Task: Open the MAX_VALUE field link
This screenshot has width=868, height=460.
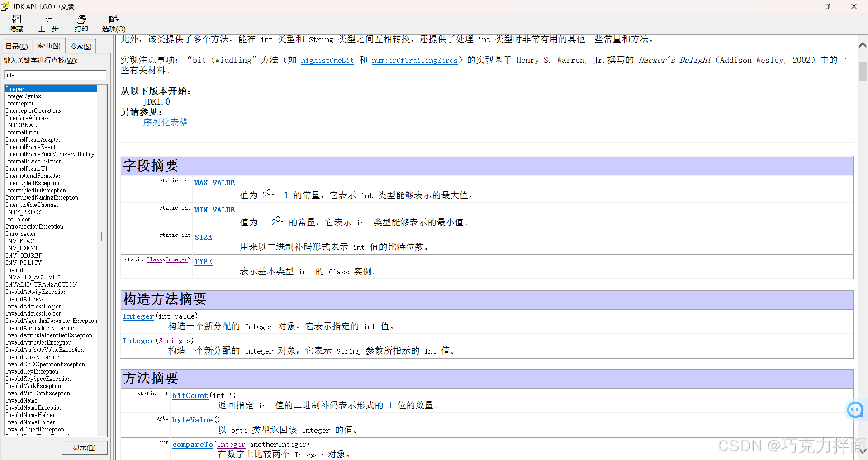Action: coord(215,183)
